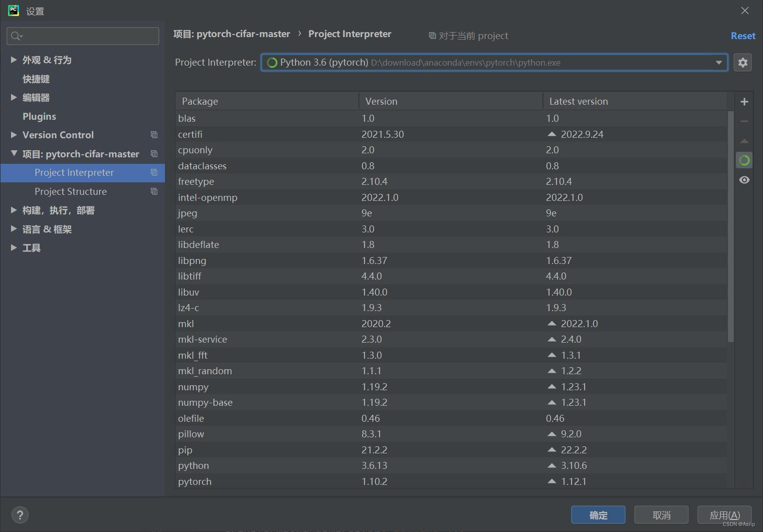Select the freetype package row
Viewport: 763px width, 532px height.
coord(451,181)
